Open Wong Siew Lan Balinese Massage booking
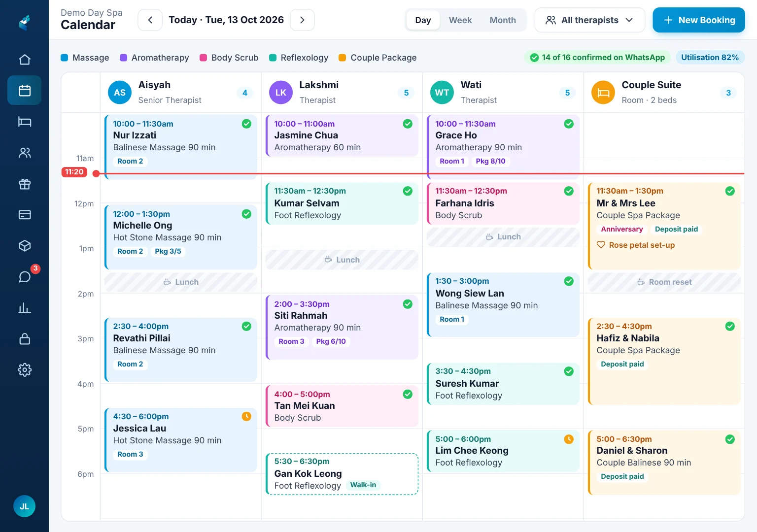This screenshot has height=532, width=757. coord(503,305)
